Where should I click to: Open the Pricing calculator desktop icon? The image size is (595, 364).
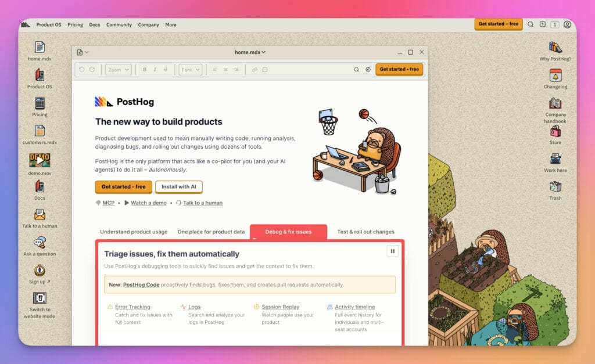[x=40, y=103]
